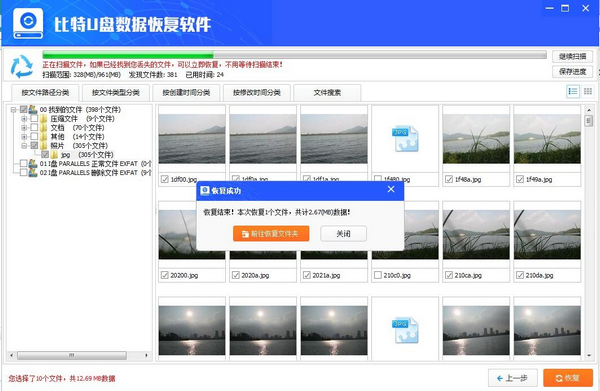Open the 按修改时间分类 tab
This screenshot has width=600, height=391.
click(257, 93)
